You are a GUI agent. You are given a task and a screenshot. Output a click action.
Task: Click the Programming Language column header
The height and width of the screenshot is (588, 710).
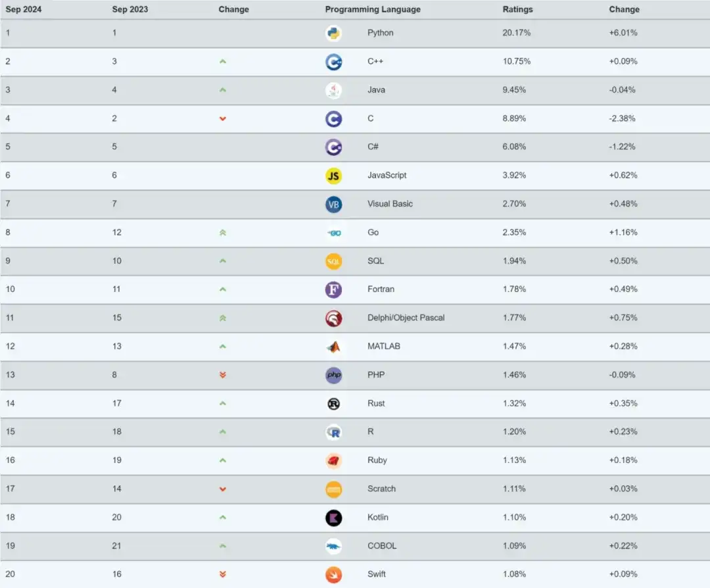pos(373,10)
